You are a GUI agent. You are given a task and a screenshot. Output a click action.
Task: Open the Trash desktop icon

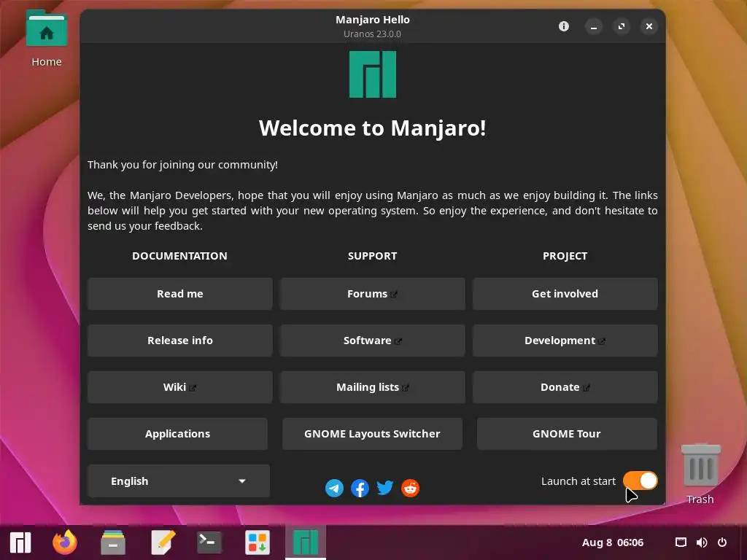pyautogui.click(x=700, y=474)
